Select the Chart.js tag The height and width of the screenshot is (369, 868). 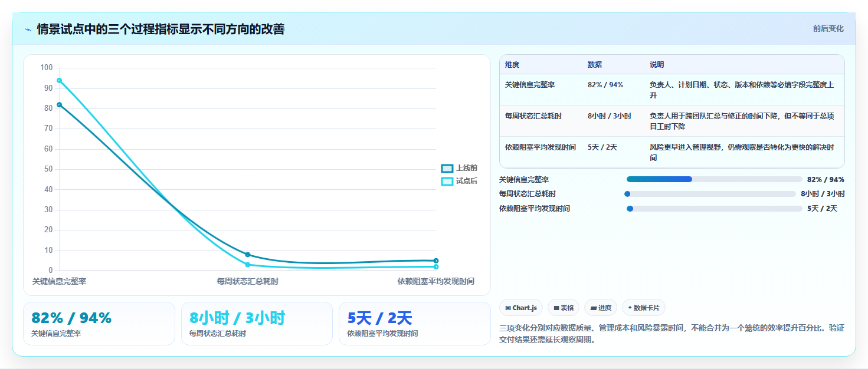521,308
